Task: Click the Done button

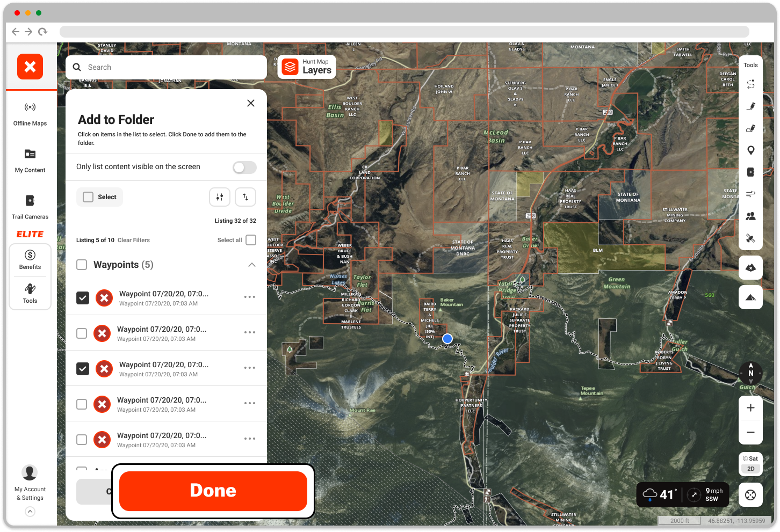Action: tap(213, 491)
